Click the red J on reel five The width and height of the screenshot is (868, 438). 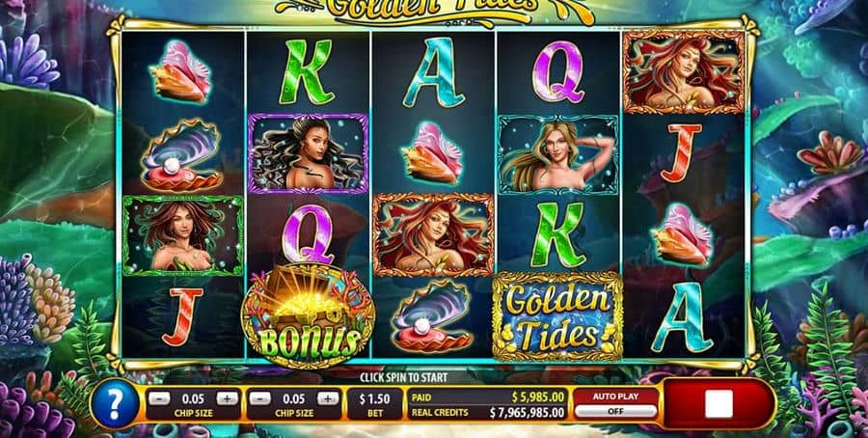click(x=681, y=153)
